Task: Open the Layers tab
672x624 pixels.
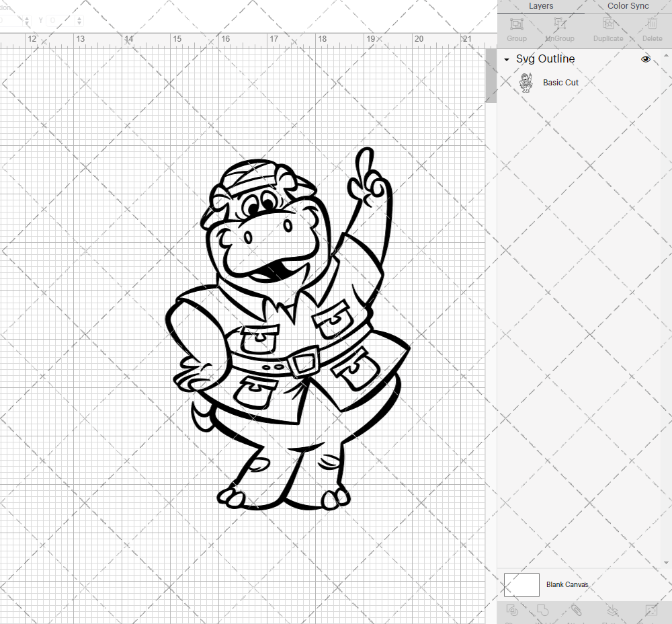Action: tap(541, 6)
